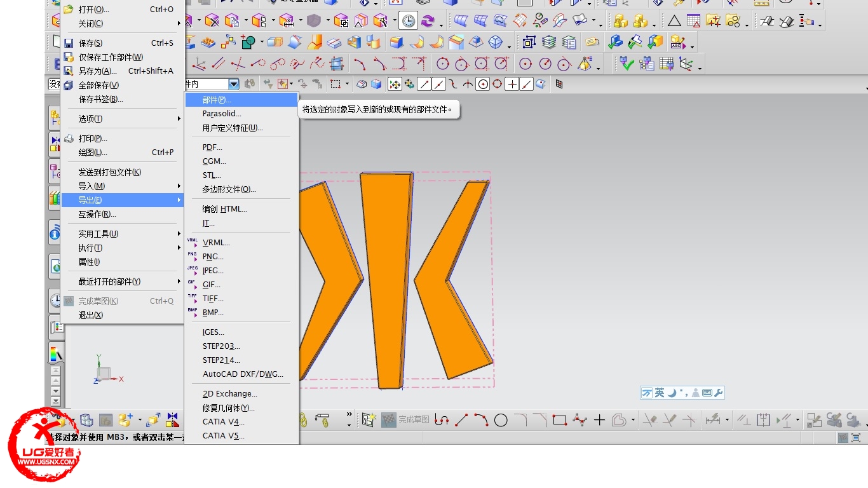Open the selection scope combo box dropdown
The width and height of the screenshot is (868, 488).
click(x=234, y=84)
